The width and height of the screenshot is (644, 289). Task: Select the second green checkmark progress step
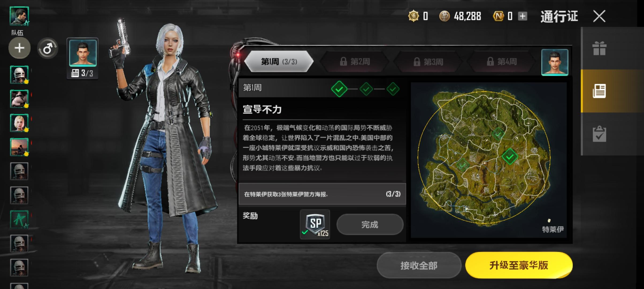[x=366, y=89]
